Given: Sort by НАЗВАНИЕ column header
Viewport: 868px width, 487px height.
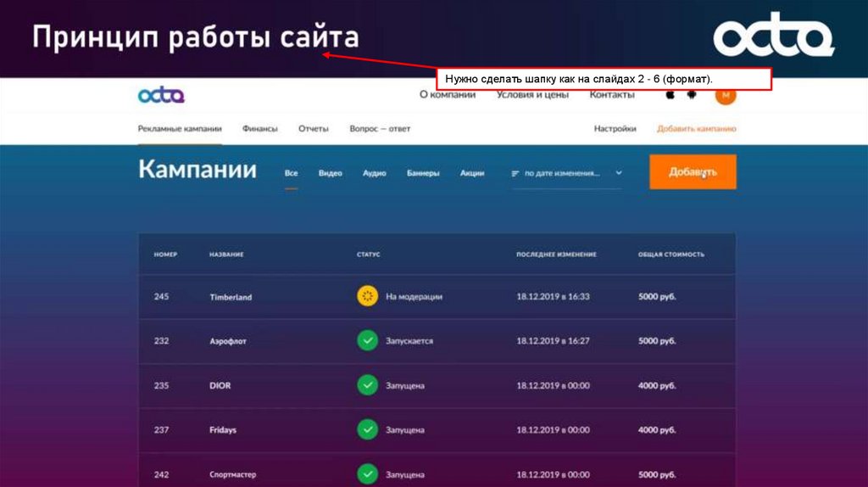Looking at the screenshot, I should click(226, 255).
